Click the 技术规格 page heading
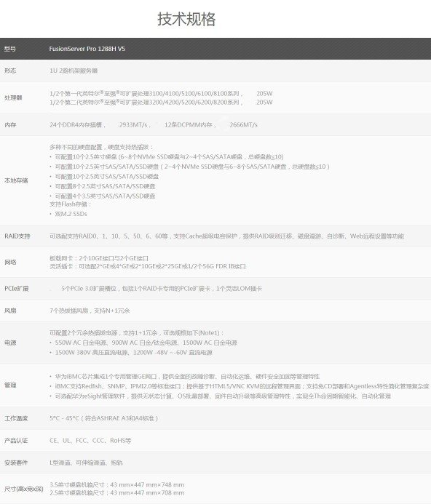431x504 pixels. pyautogui.click(x=186, y=19)
